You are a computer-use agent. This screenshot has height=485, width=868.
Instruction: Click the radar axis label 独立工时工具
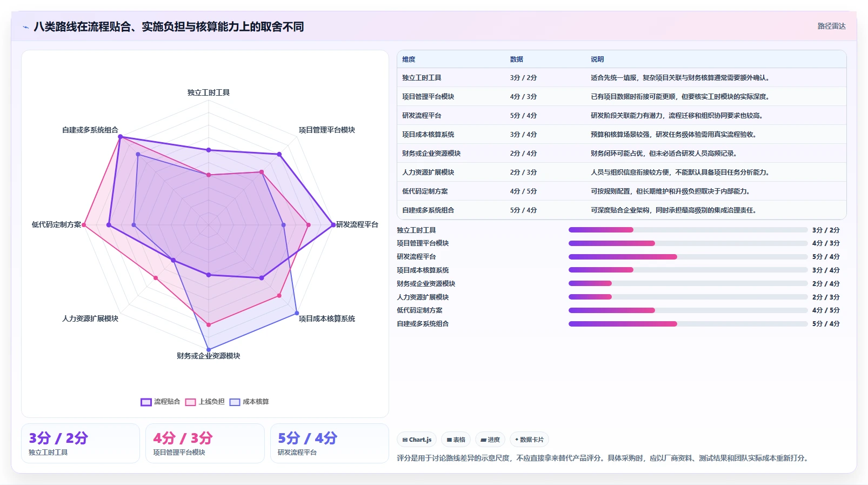(209, 92)
